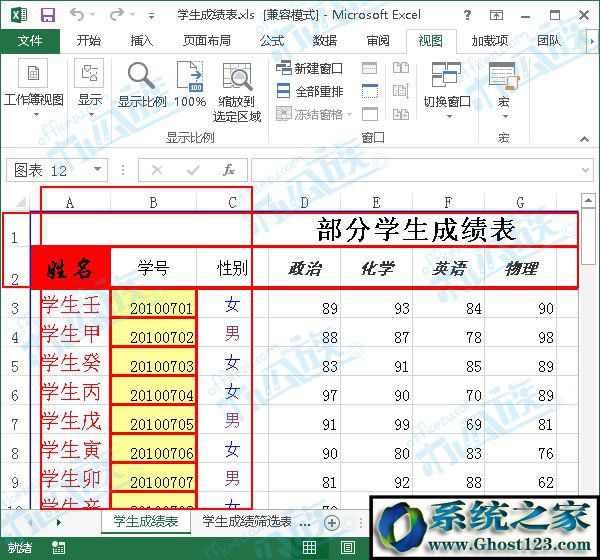Open the Name Box dropdown arrow

pyautogui.click(x=98, y=169)
